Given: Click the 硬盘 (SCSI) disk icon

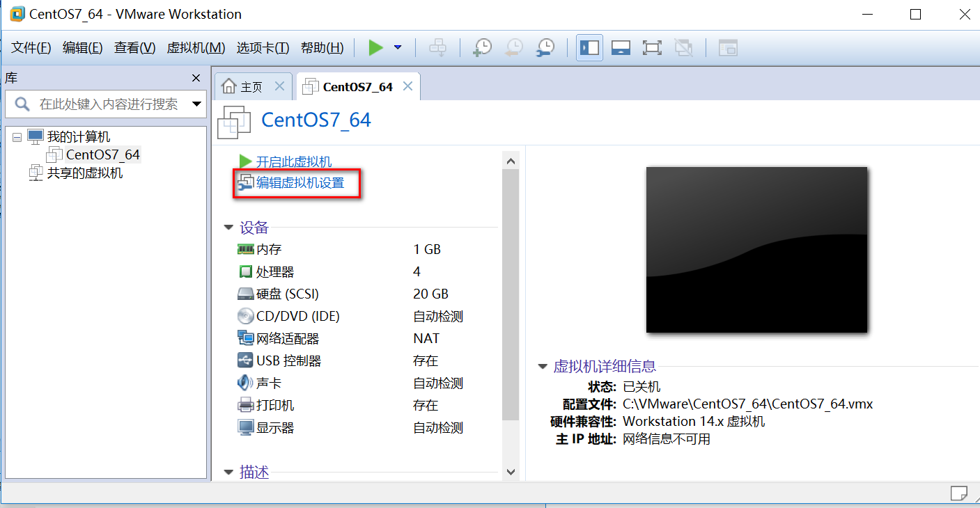Looking at the screenshot, I should point(245,294).
